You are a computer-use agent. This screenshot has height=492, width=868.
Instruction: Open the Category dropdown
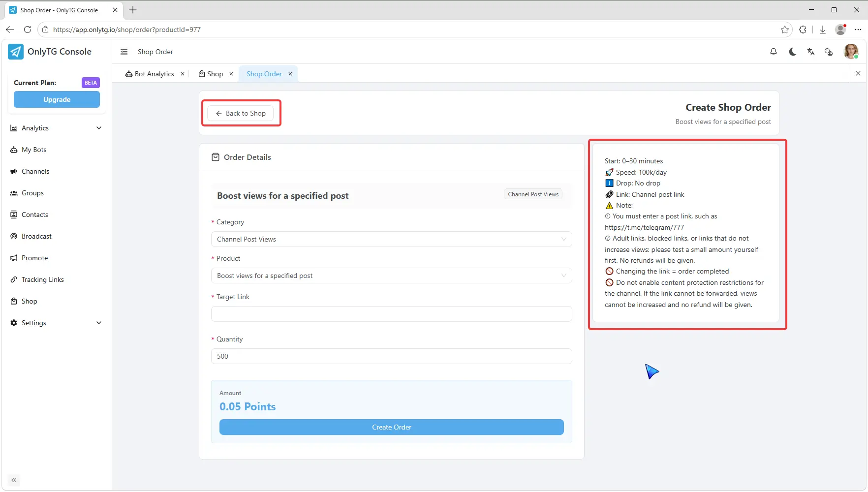pos(392,239)
